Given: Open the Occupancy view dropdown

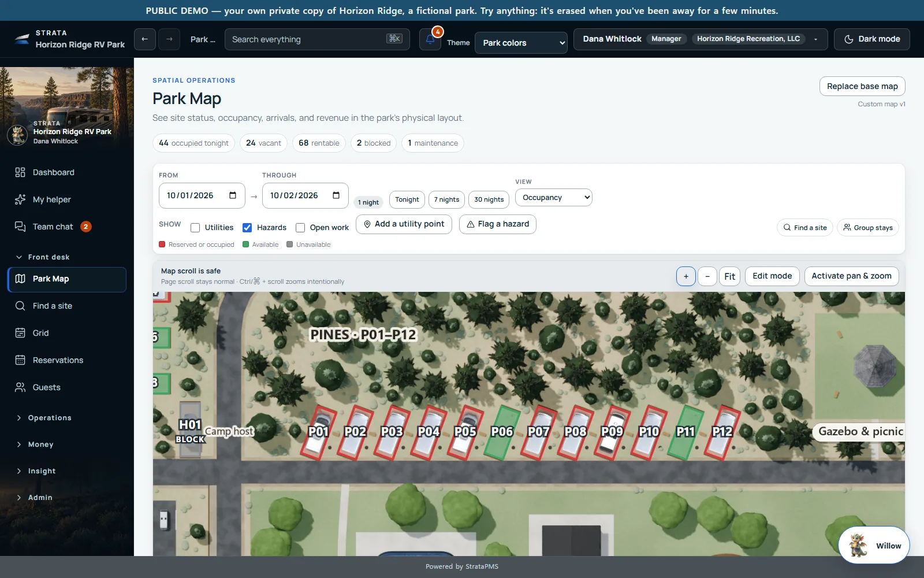Looking at the screenshot, I should point(554,198).
